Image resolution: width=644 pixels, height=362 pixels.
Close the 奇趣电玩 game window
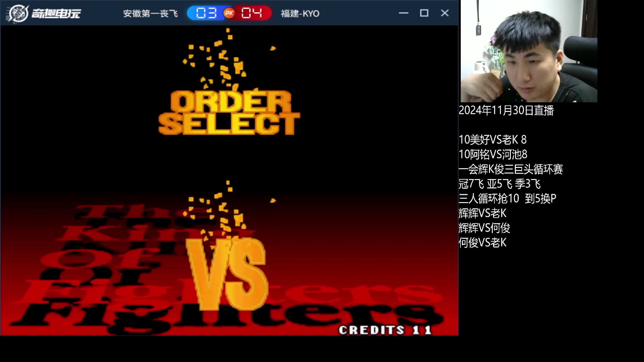(445, 13)
